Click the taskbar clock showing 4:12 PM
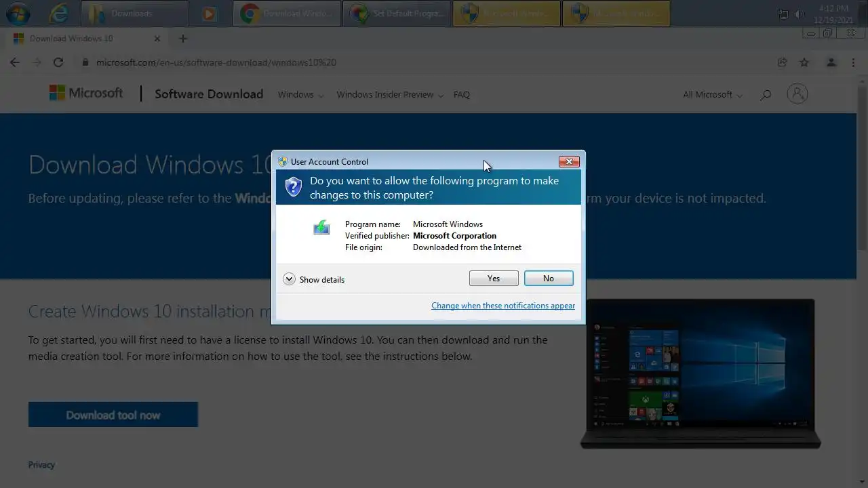This screenshot has height=488, width=868. tap(834, 14)
